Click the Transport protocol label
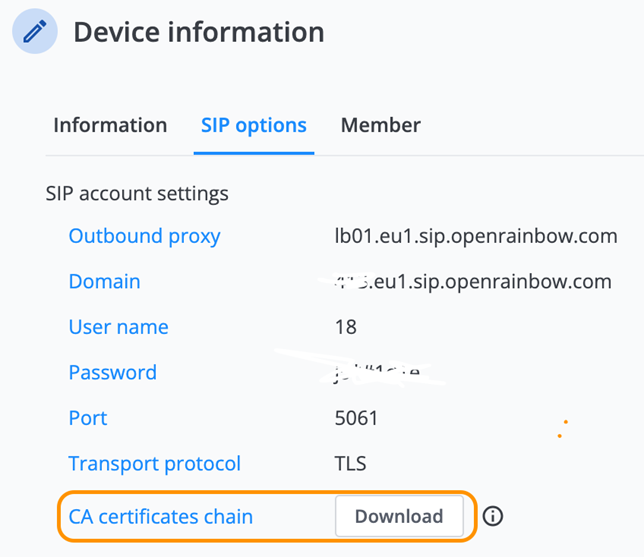This screenshot has width=644, height=557. [x=154, y=464]
